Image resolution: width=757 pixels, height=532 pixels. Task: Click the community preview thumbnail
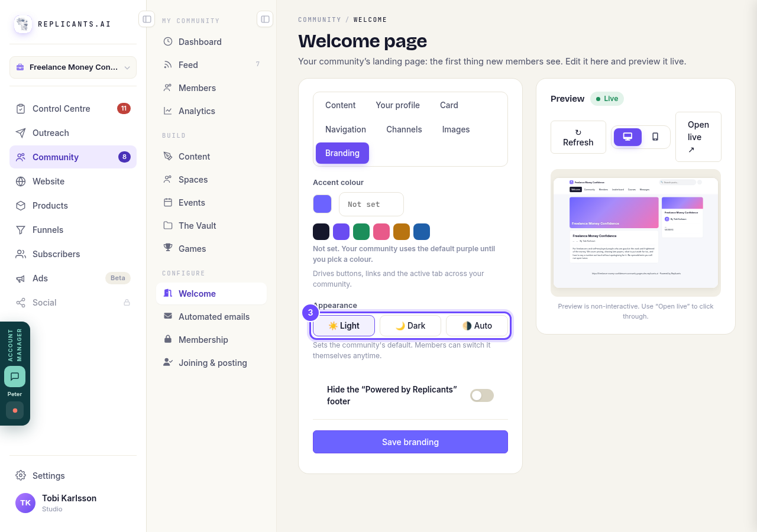[636, 233]
